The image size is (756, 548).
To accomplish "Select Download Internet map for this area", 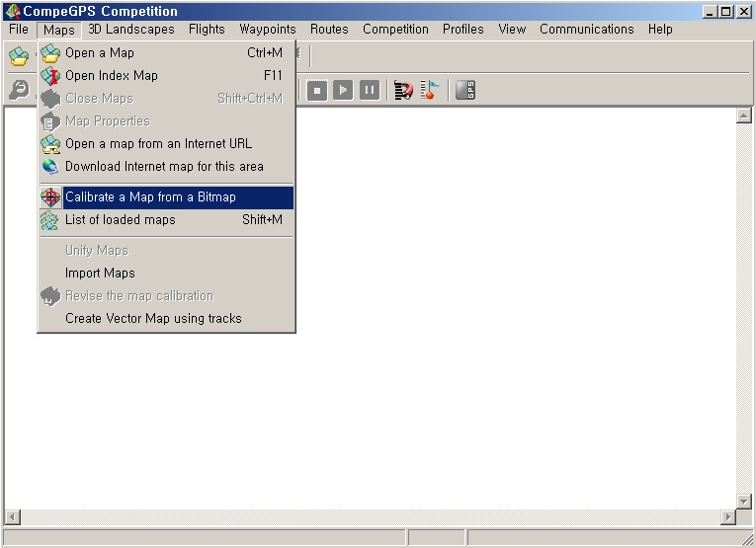I will pos(167,167).
